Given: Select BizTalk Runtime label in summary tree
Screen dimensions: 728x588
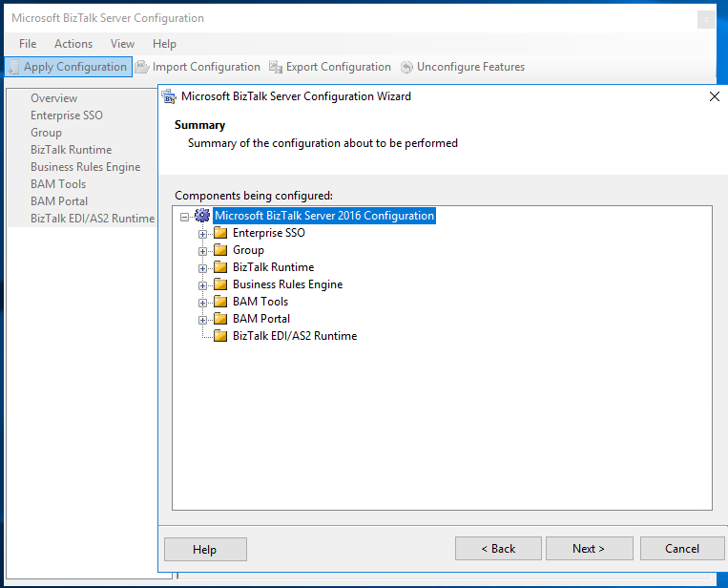Looking at the screenshot, I should click(274, 267).
